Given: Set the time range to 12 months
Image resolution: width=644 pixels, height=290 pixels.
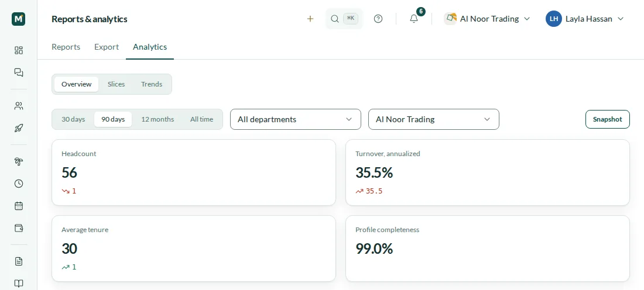Looking at the screenshot, I should pyautogui.click(x=157, y=119).
